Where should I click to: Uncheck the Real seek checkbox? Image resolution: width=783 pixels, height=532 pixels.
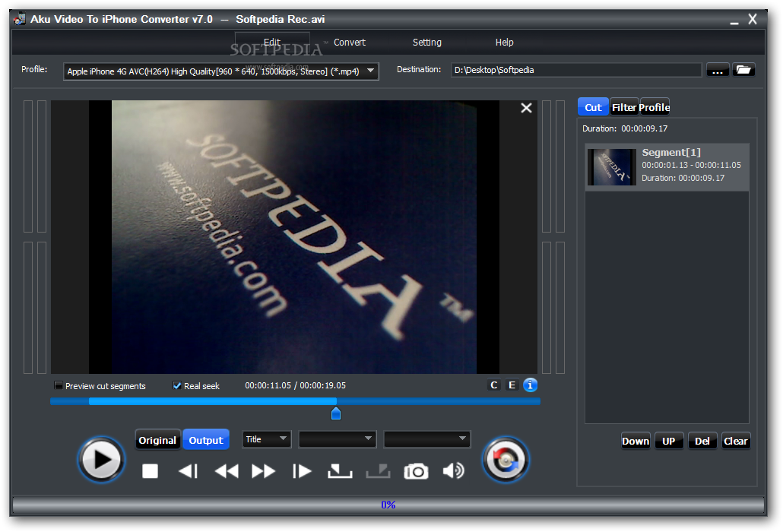[x=177, y=385]
